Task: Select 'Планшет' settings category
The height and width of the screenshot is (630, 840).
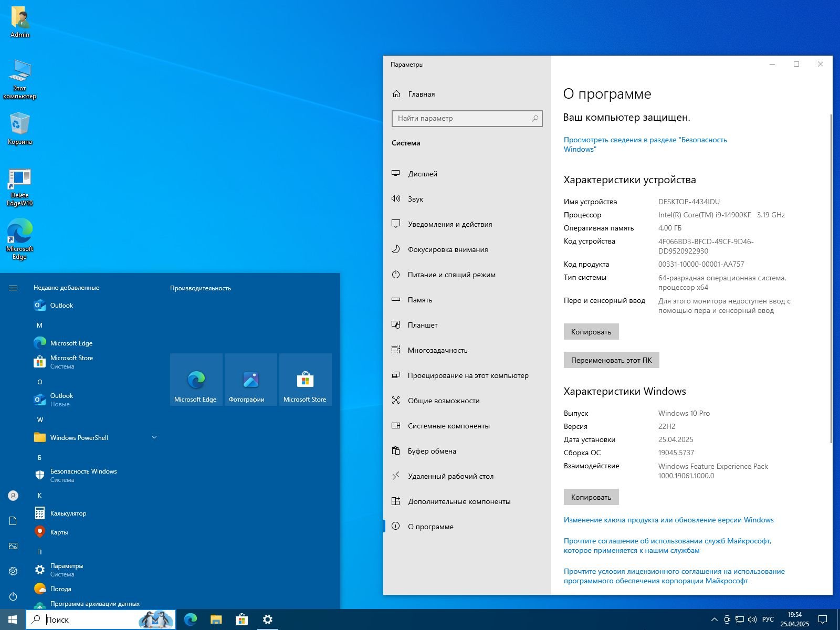Action: click(x=467, y=325)
